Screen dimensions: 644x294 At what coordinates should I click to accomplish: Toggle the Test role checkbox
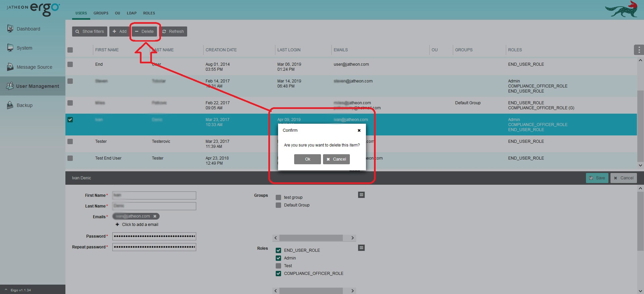click(x=278, y=266)
